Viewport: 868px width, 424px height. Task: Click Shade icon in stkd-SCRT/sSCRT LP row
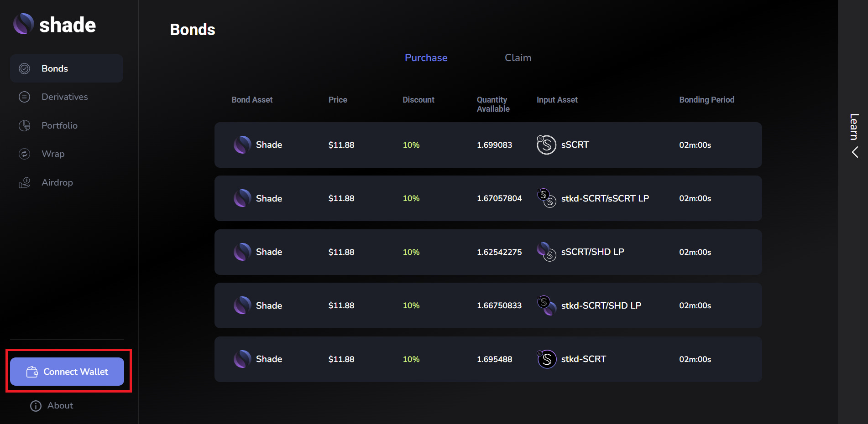242,198
